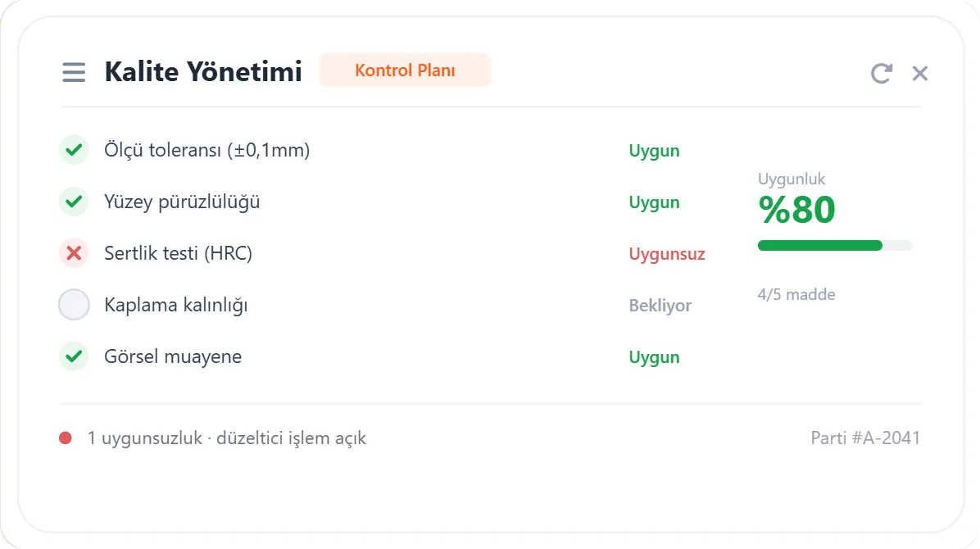Select the Sertlik testi (HRC) row
Image resolution: width=980 pixels, height=549 pixels.
[382, 253]
